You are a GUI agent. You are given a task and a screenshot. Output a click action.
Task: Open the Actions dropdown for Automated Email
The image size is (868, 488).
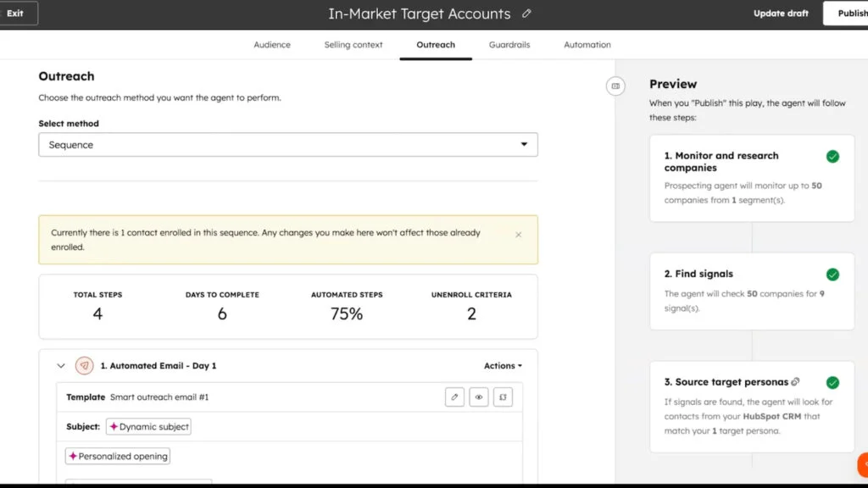tap(503, 366)
